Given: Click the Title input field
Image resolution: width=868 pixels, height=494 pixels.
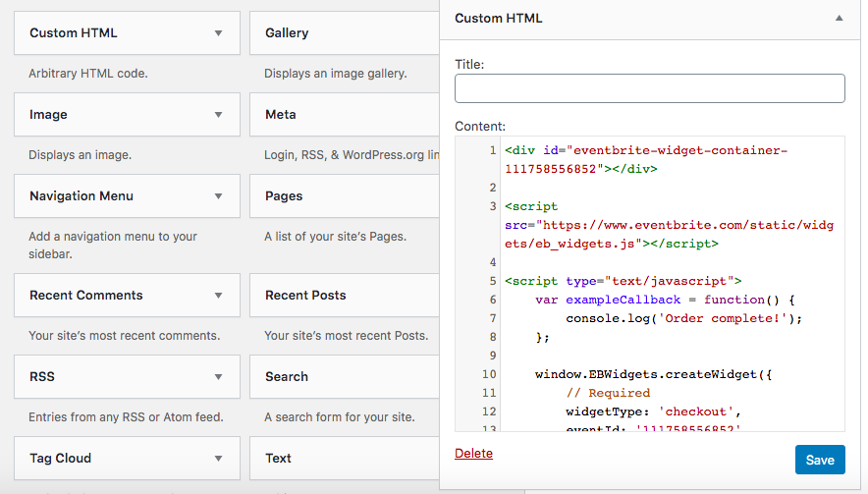Looking at the screenshot, I should coord(650,88).
